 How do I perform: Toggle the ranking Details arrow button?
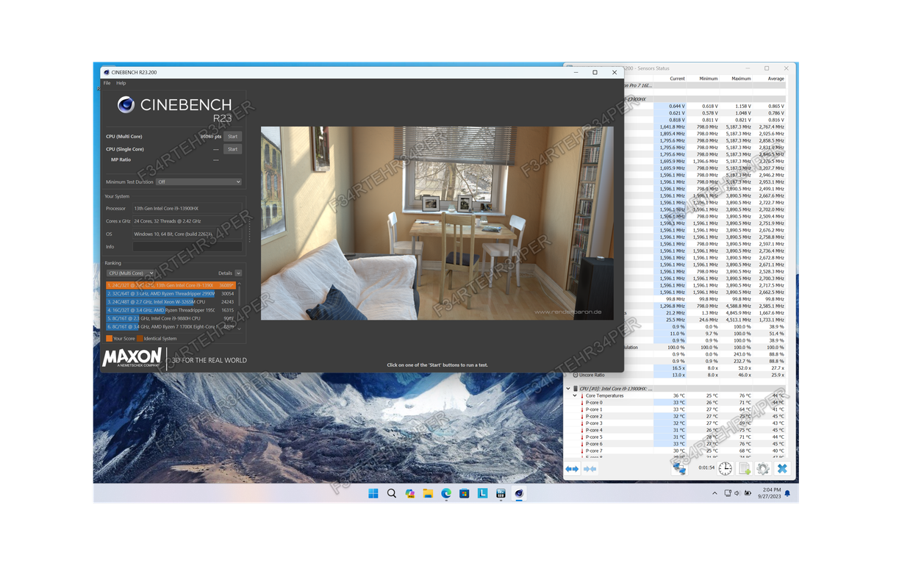tap(238, 273)
